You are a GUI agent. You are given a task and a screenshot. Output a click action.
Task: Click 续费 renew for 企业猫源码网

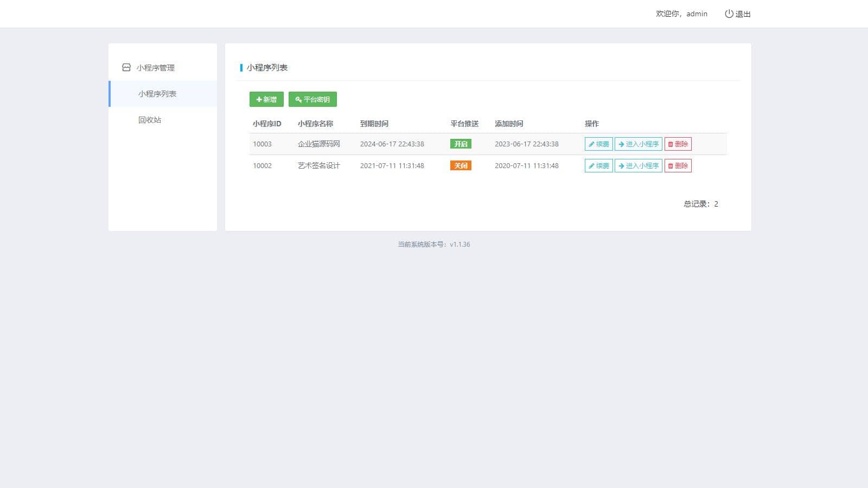598,144
